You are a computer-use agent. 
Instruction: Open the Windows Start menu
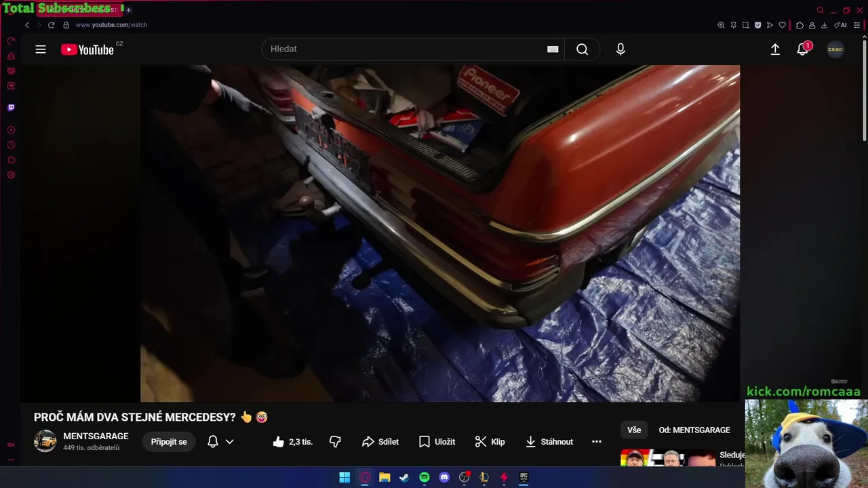[x=344, y=477]
